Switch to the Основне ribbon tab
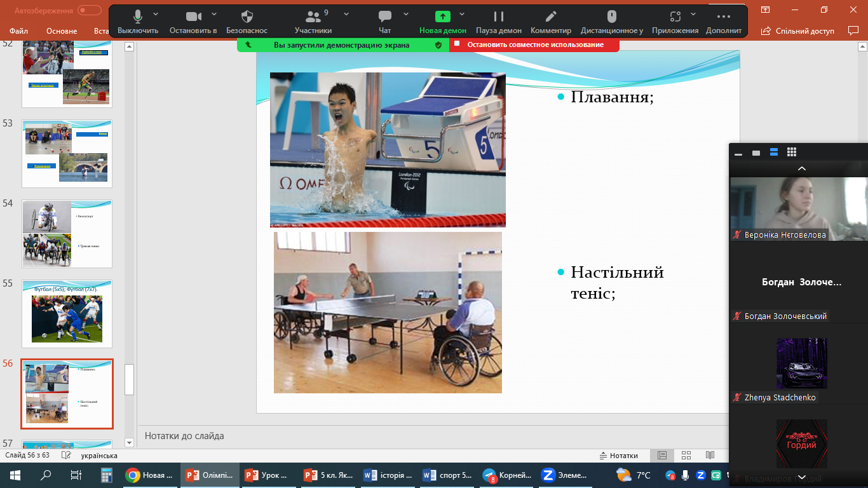The width and height of the screenshot is (868, 488). [62, 30]
